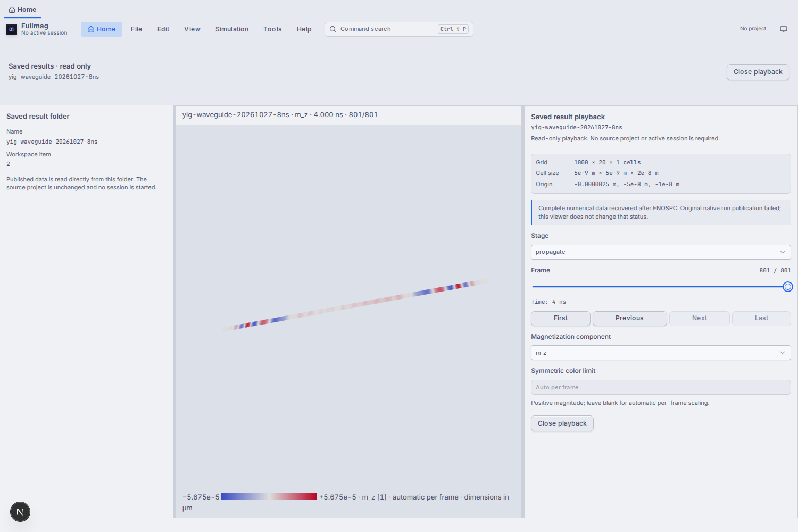
Task: Click Close playback below color limit help
Action: tap(562, 423)
